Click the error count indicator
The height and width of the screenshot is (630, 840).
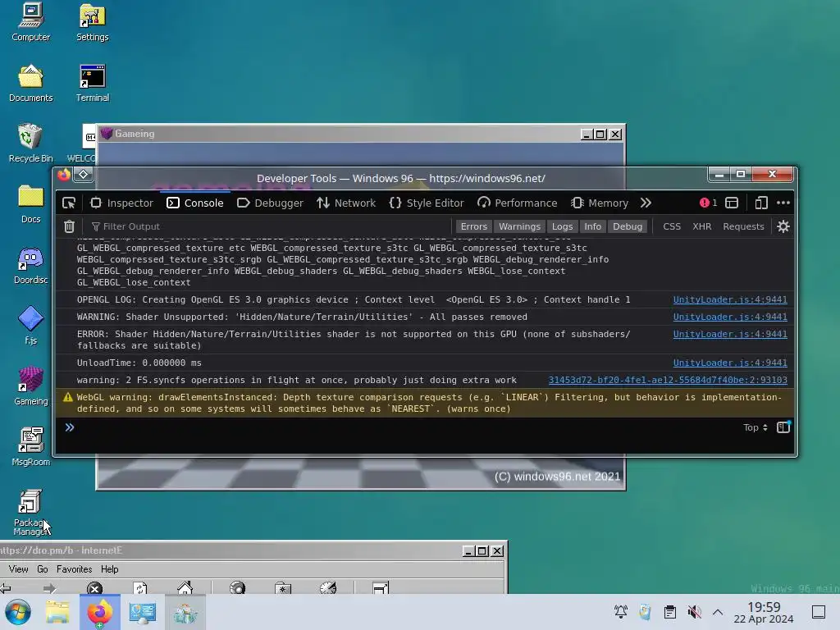point(708,203)
